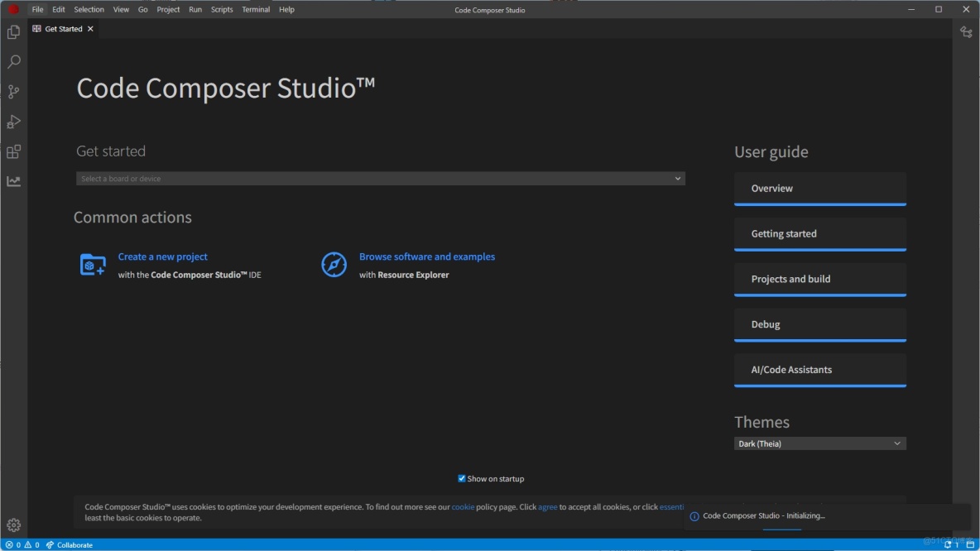Open the Source Control view icon
Viewport: 980px width, 551px height.
(13, 92)
